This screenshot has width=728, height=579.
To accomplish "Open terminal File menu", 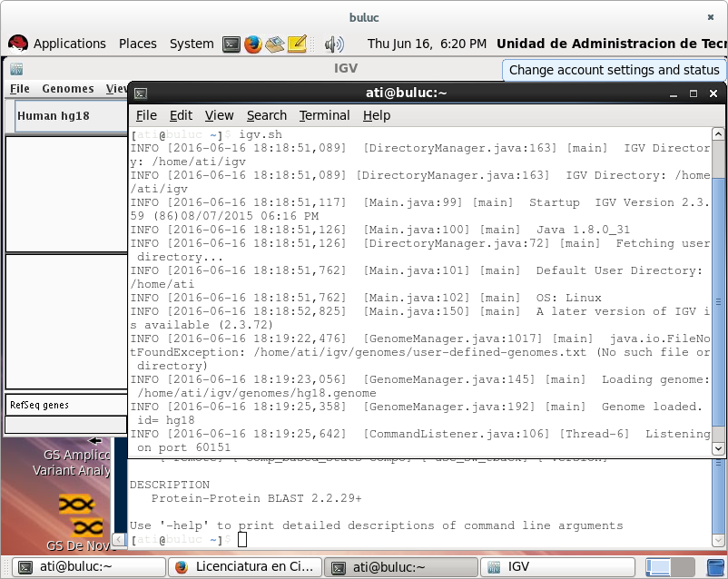I will click(x=146, y=115).
